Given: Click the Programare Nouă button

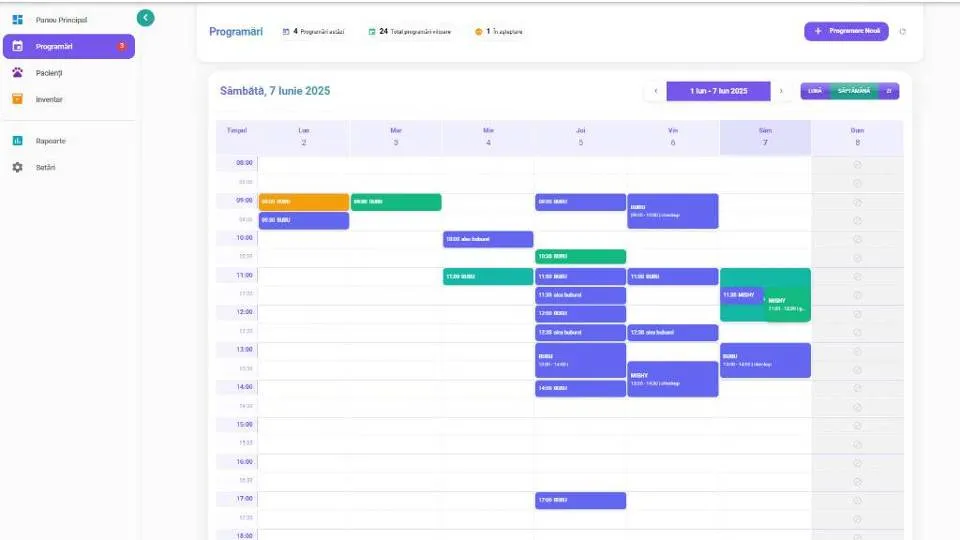Looking at the screenshot, I should pyautogui.click(x=846, y=31).
